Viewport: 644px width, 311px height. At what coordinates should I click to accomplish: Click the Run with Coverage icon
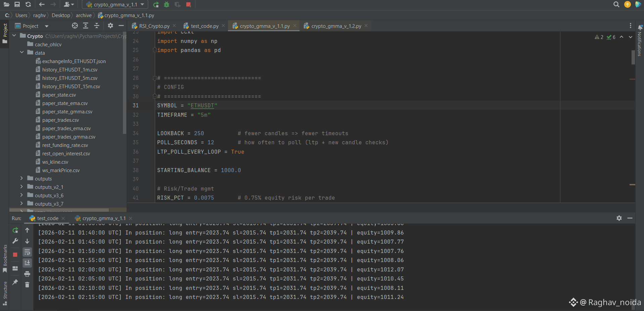point(178,4)
